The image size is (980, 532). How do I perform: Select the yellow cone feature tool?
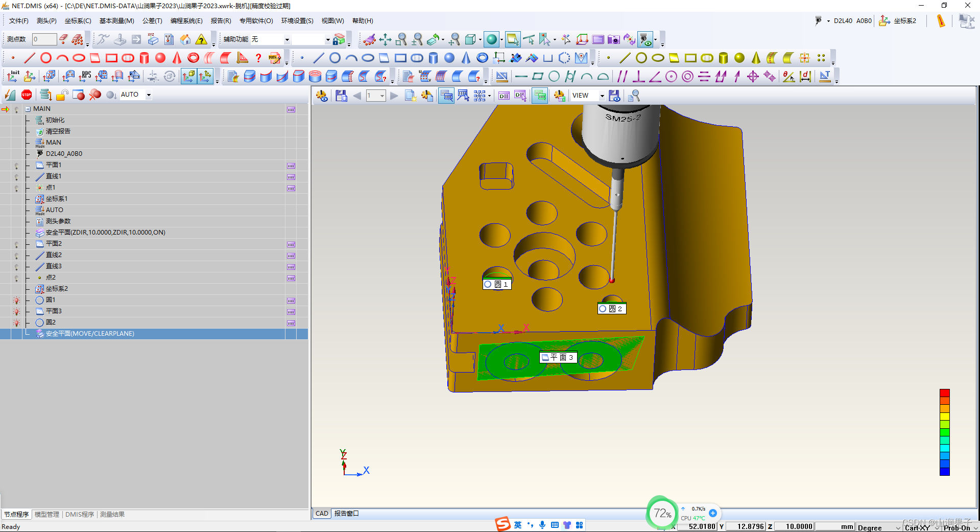coord(756,58)
